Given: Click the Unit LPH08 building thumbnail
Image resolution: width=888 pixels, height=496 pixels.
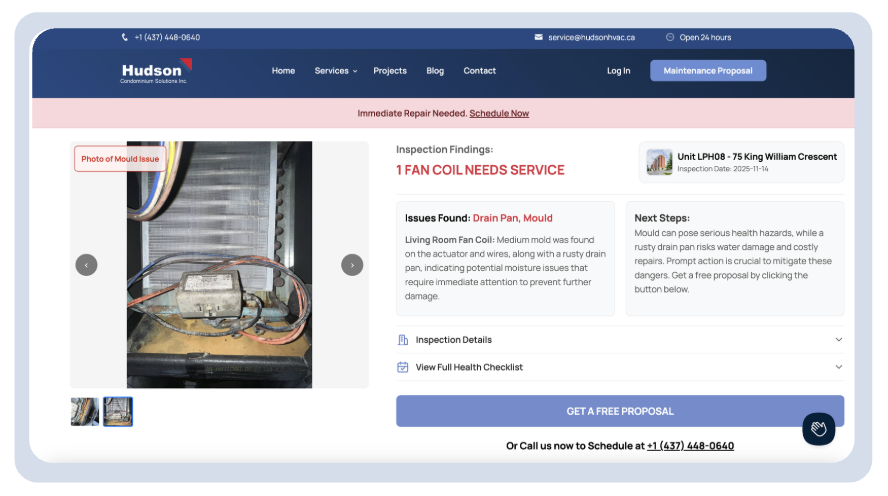Looking at the screenshot, I should click(659, 162).
